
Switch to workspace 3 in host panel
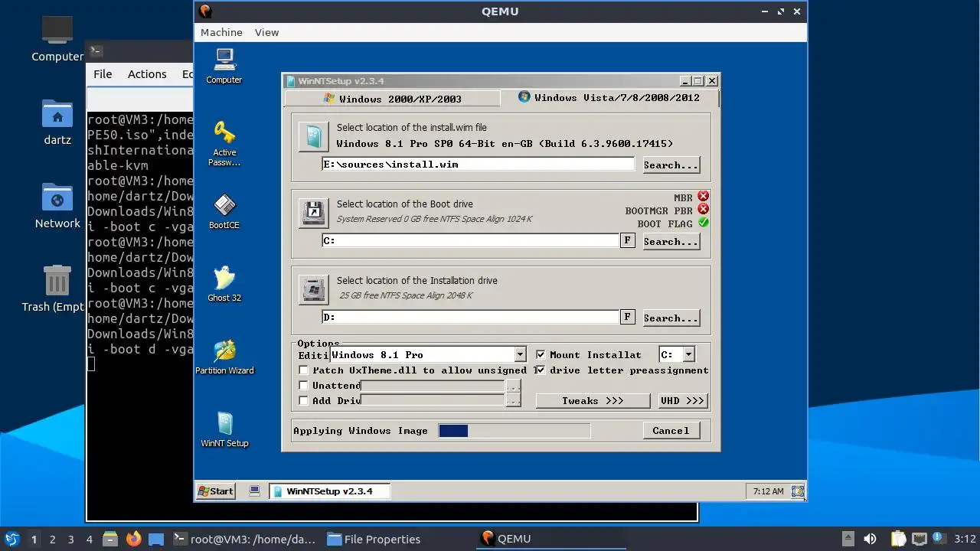pos(71,539)
